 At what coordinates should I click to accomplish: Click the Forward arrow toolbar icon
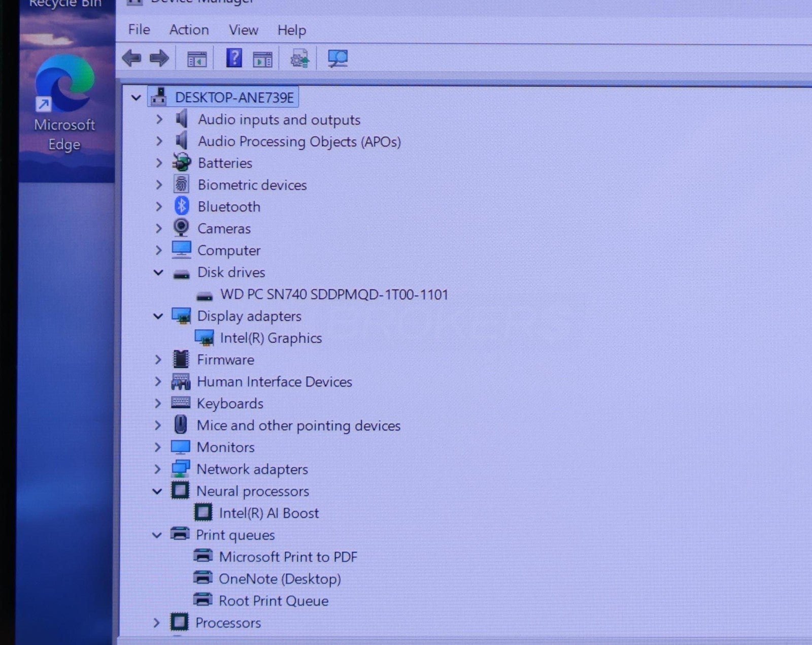tap(159, 58)
